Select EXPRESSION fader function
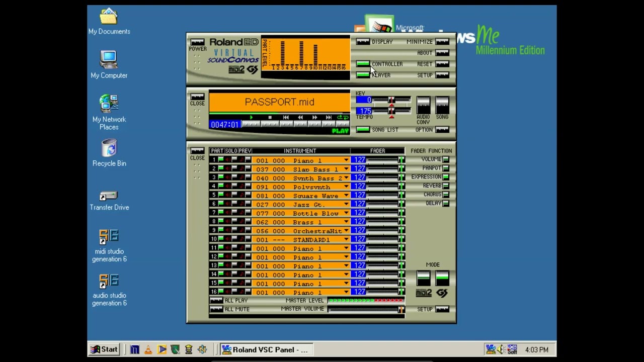The width and height of the screenshot is (644, 362). pos(446,177)
